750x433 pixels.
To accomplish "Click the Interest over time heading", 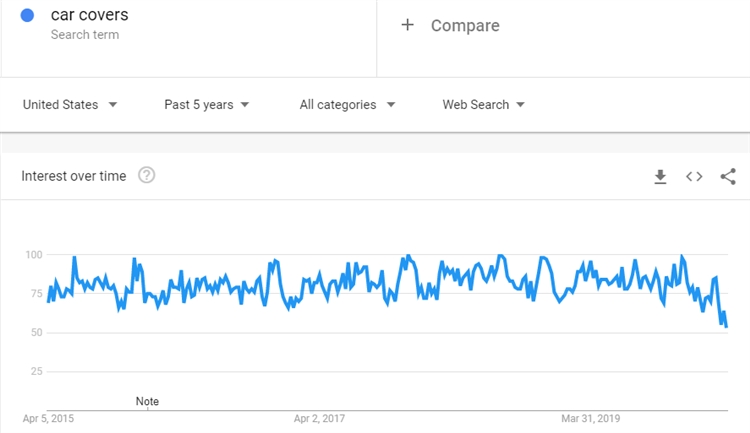I will tap(74, 176).
